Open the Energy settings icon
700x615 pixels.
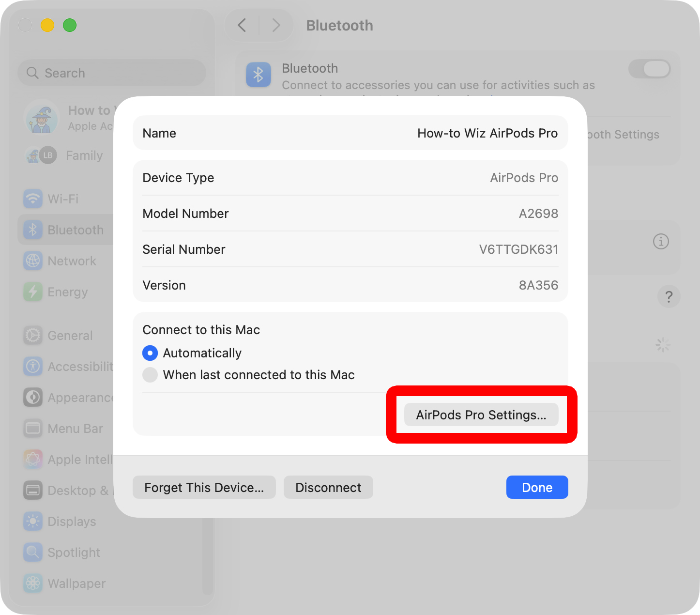point(33,292)
